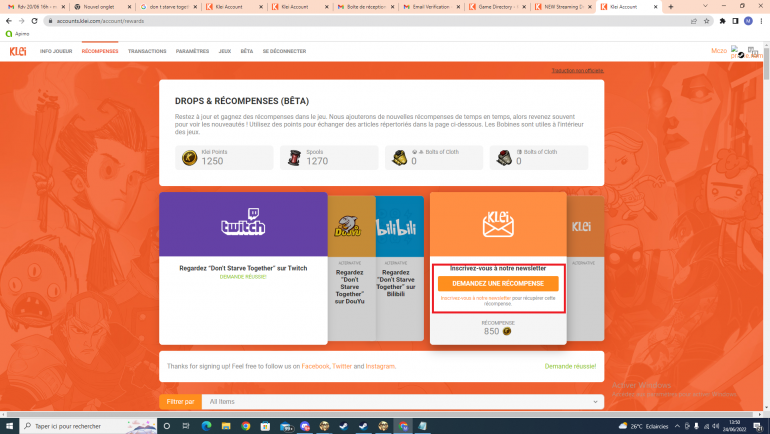Open Microsoft Store from taskbar

(265, 426)
